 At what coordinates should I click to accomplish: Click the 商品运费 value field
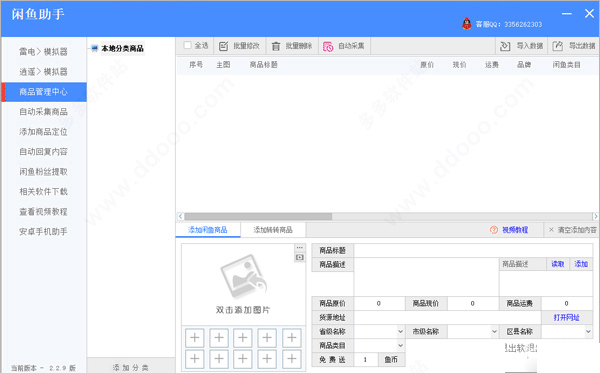[x=567, y=303]
